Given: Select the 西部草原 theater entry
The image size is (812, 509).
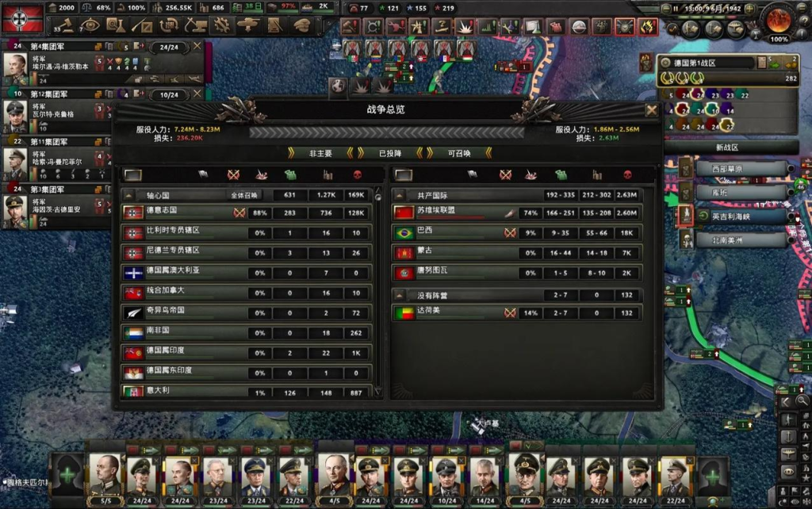Looking at the screenshot, I should pyautogui.click(x=741, y=169).
